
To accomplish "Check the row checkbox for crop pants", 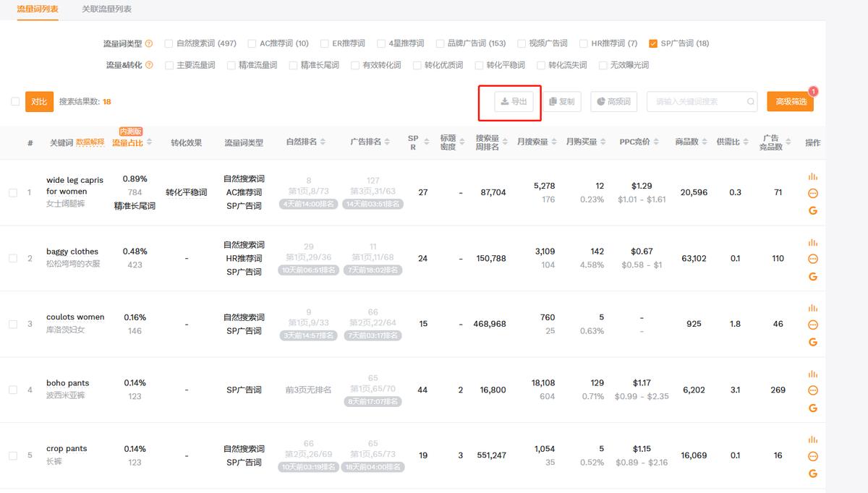I will [x=12, y=455].
